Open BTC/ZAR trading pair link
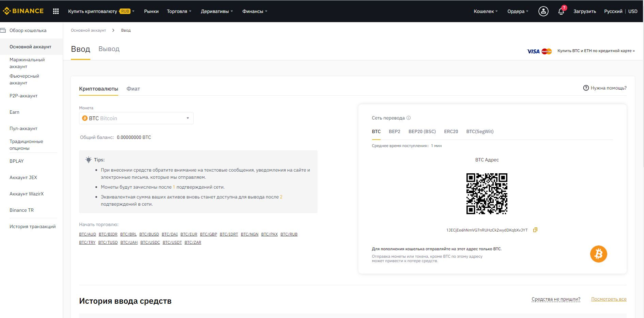 [193, 242]
